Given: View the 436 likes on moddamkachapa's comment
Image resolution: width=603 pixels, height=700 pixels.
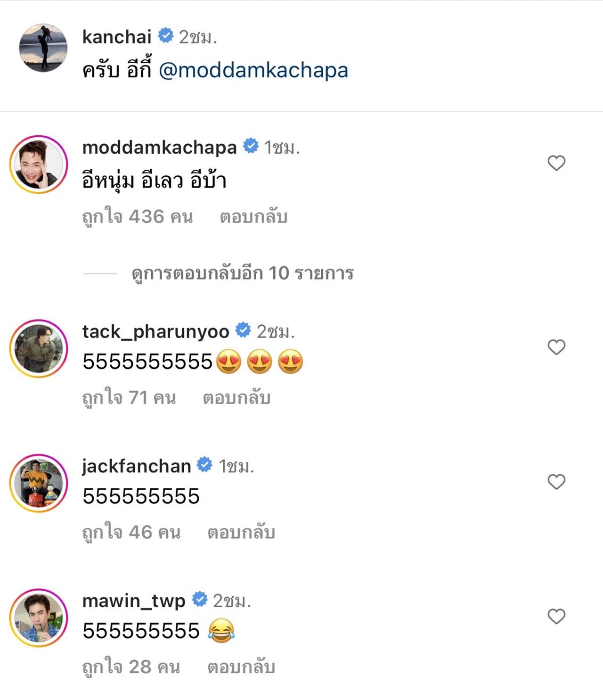Looking at the screenshot, I should pyautogui.click(x=138, y=217).
